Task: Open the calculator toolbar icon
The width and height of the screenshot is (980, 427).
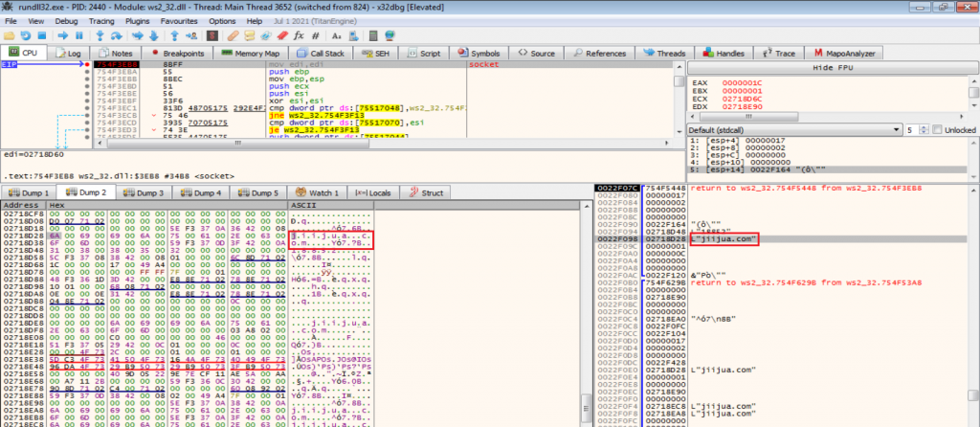Action: tap(373, 35)
